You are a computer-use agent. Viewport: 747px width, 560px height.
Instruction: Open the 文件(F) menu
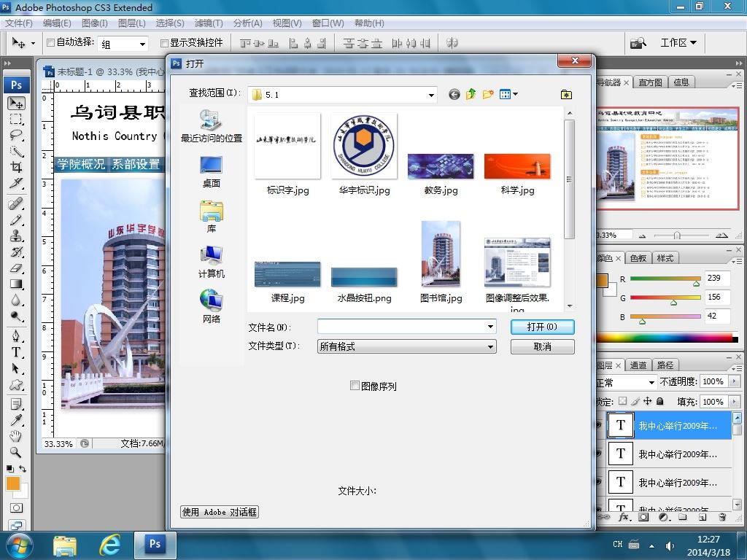[18, 23]
